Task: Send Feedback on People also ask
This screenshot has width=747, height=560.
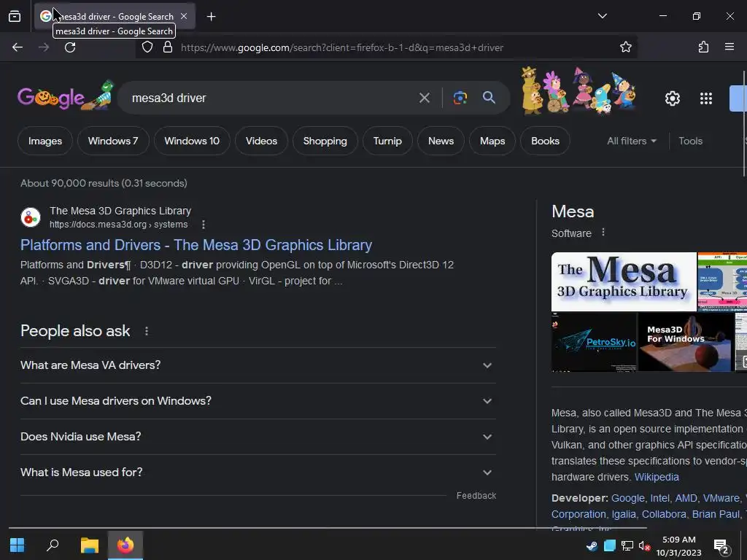Action: coord(476,496)
